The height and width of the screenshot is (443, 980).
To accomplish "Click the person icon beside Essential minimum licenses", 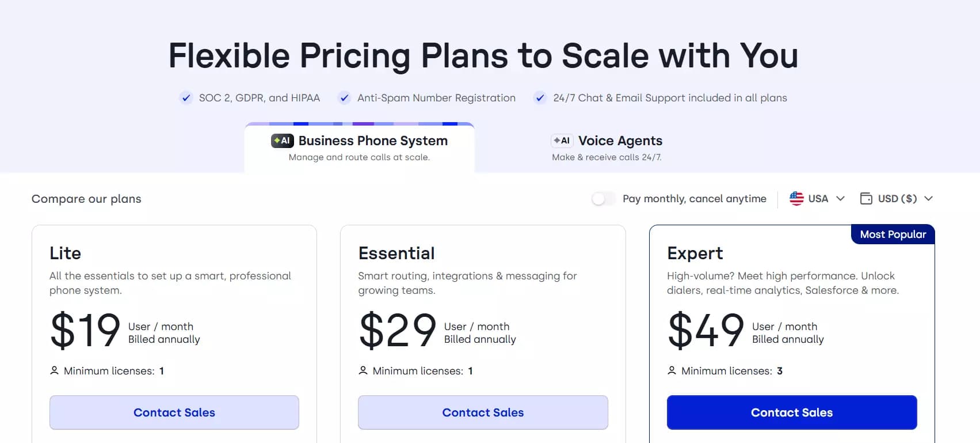I will [363, 370].
